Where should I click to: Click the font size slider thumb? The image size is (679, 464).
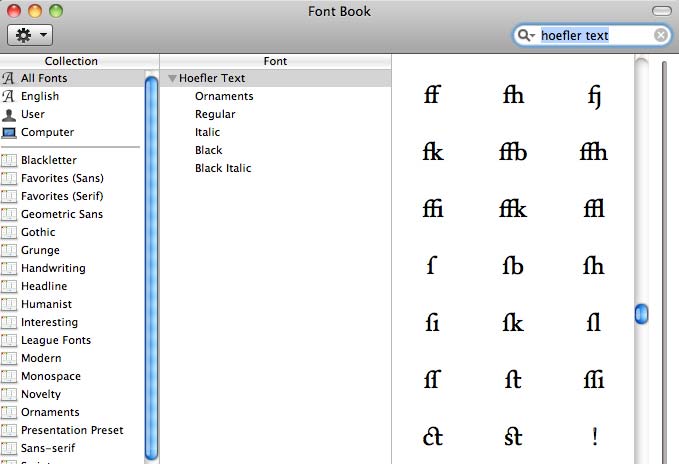point(641,314)
